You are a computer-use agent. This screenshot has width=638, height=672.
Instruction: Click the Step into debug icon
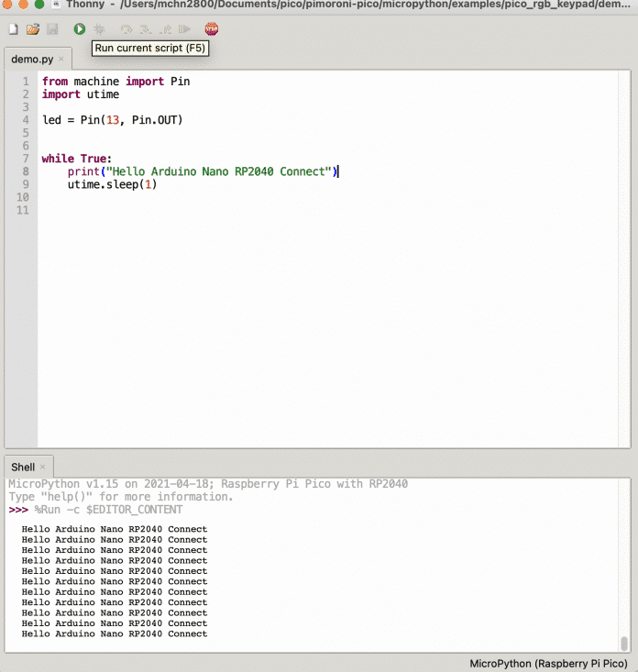145,29
